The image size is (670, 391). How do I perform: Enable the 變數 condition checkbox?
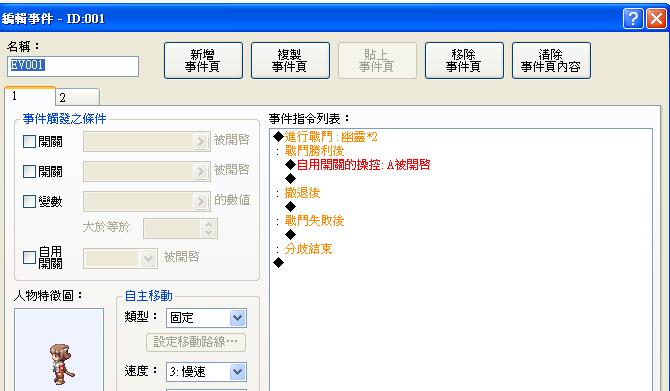(x=29, y=201)
